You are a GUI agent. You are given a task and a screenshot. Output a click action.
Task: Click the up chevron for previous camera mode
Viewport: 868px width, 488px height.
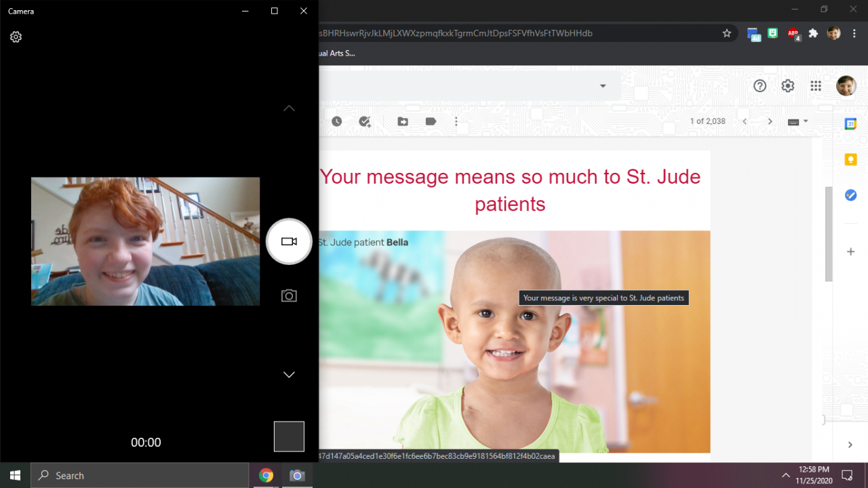(x=289, y=108)
